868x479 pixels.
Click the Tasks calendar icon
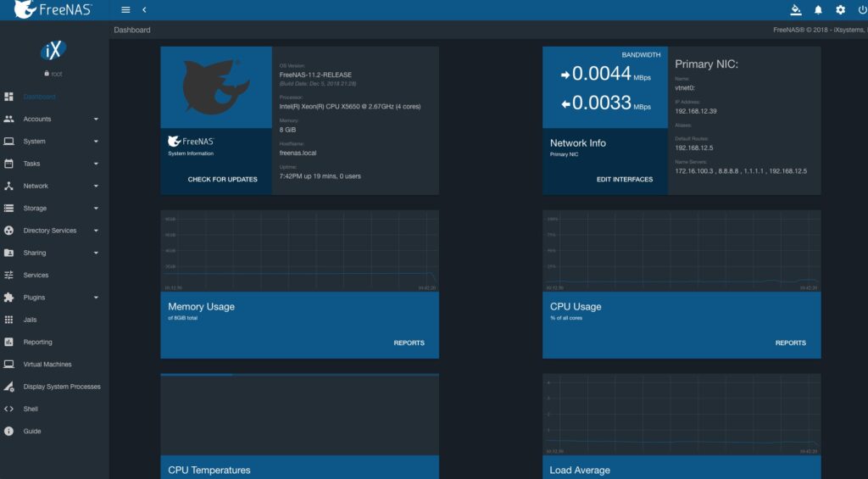[x=8, y=164]
